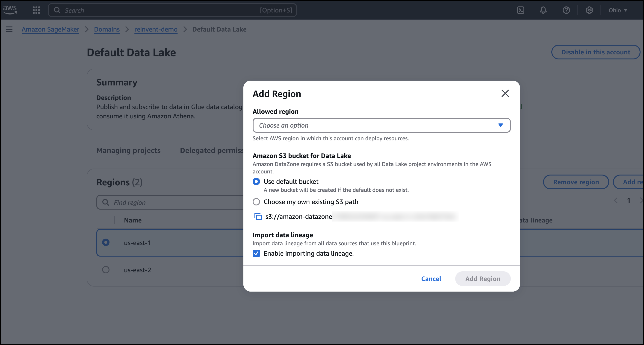Open the help question mark icon
The height and width of the screenshot is (345, 644).
566,10
